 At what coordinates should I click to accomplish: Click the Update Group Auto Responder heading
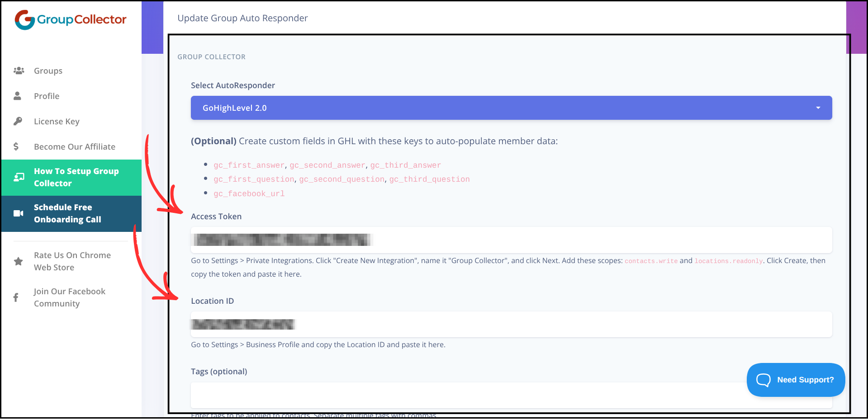tap(242, 18)
